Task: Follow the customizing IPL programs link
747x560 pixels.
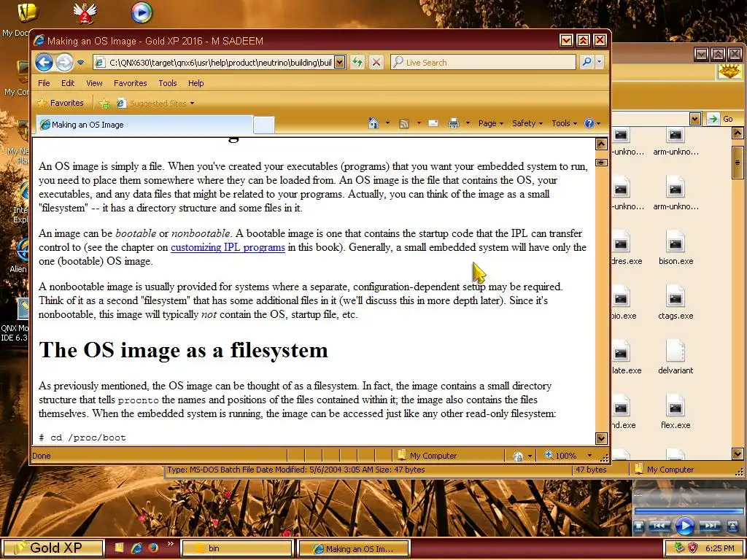Action: 228,247
